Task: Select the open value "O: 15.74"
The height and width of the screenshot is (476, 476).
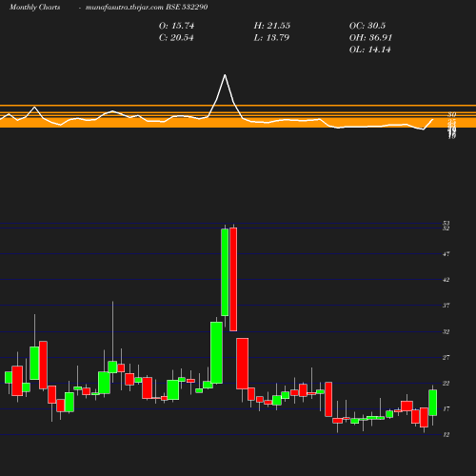Action: (x=176, y=26)
